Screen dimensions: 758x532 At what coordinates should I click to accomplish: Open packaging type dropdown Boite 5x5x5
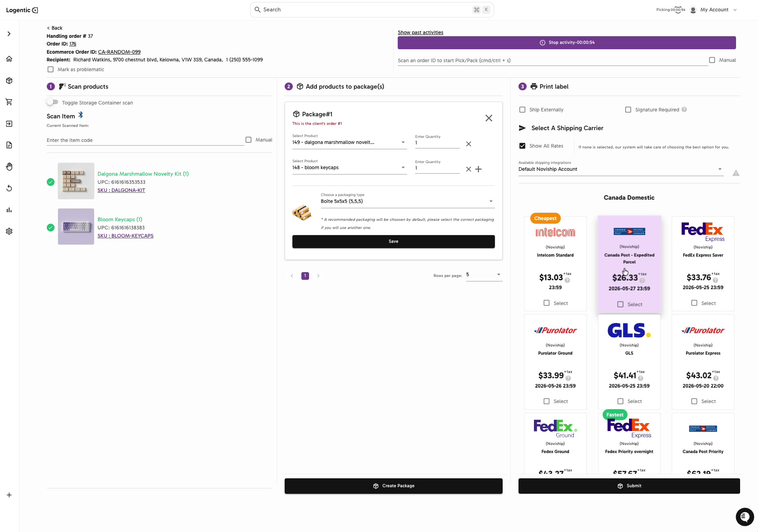point(407,201)
